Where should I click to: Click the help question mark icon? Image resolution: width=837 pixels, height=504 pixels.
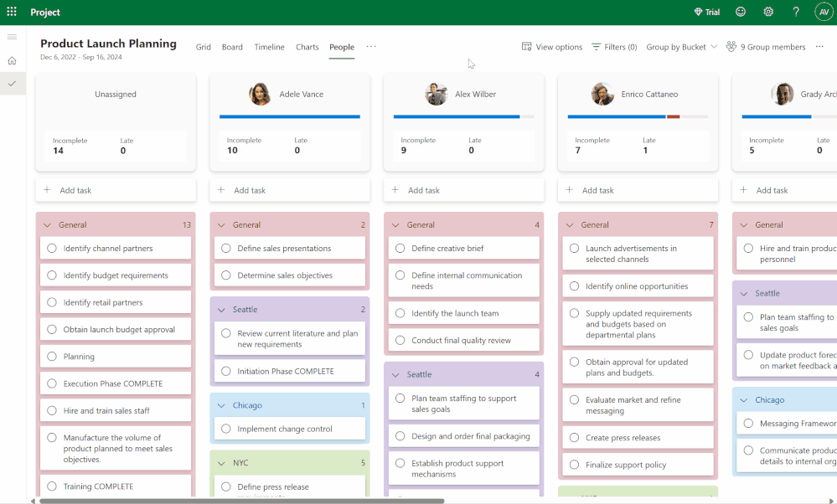pyautogui.click(x=796, y=12)
